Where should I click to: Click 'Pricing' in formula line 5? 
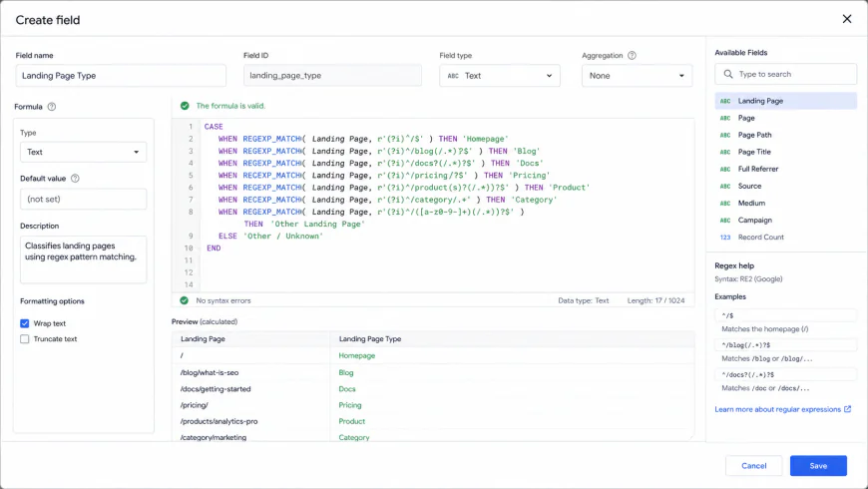pyautogui.click(x=529, y=176)
